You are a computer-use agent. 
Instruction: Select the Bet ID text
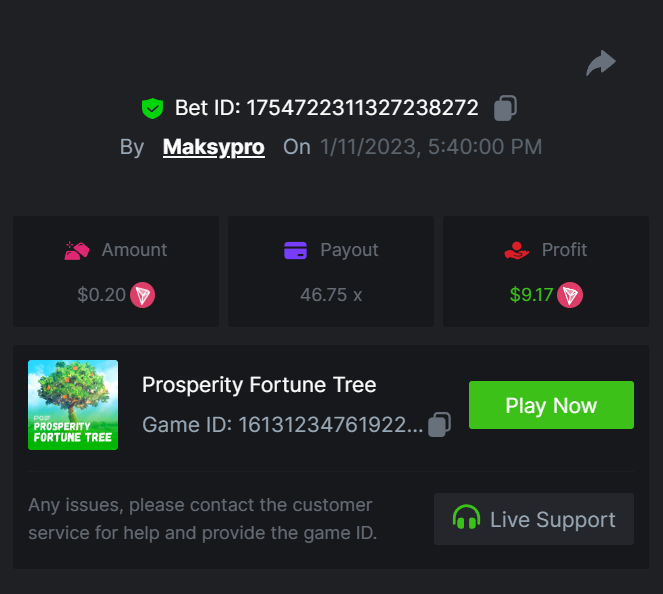point(327,108)
